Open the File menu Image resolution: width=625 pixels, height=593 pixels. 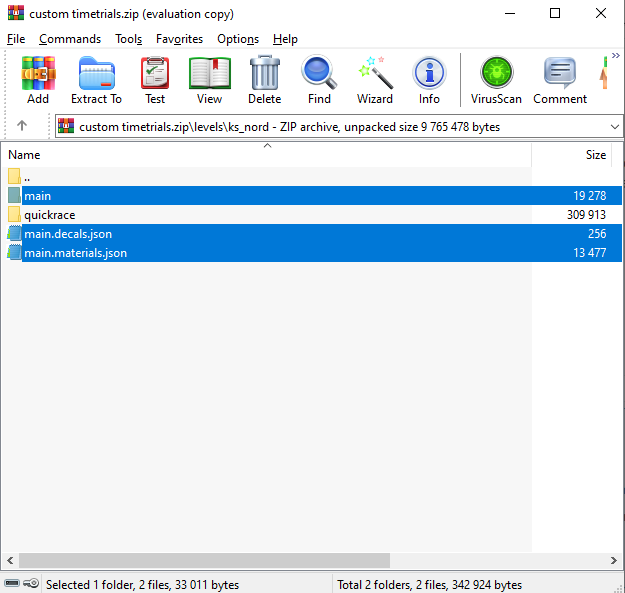[16, 39]
